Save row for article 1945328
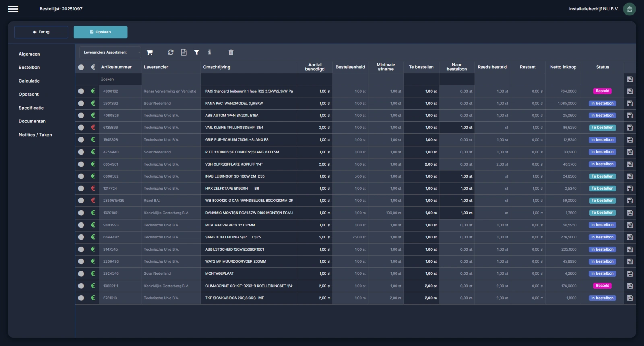Screen dimensions: 644x346 [x=630, y=140]
